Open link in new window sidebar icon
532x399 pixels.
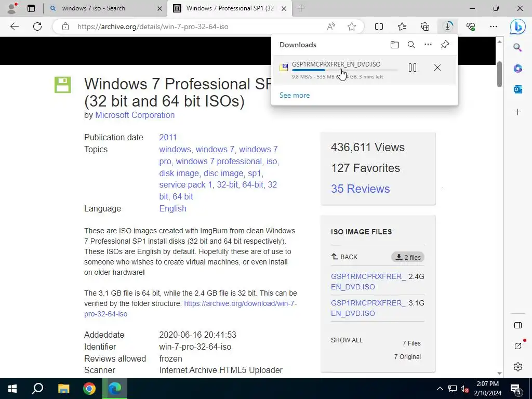coord(518,345)
